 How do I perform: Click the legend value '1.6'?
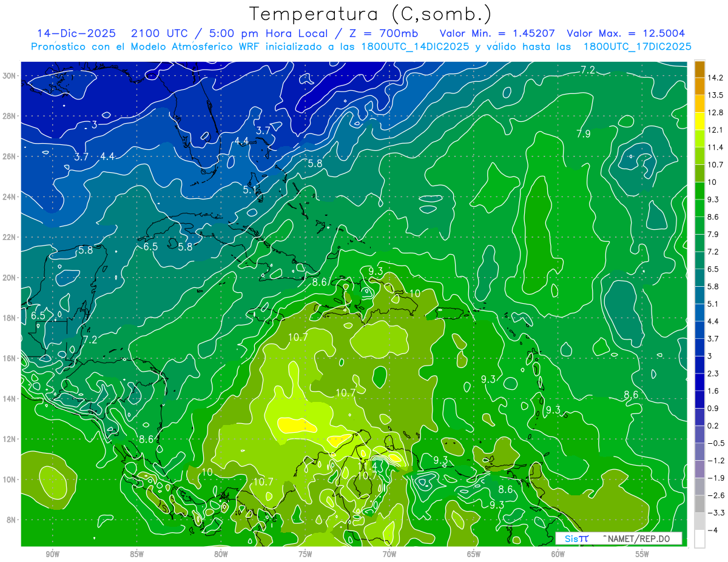(x=713, y=391)
